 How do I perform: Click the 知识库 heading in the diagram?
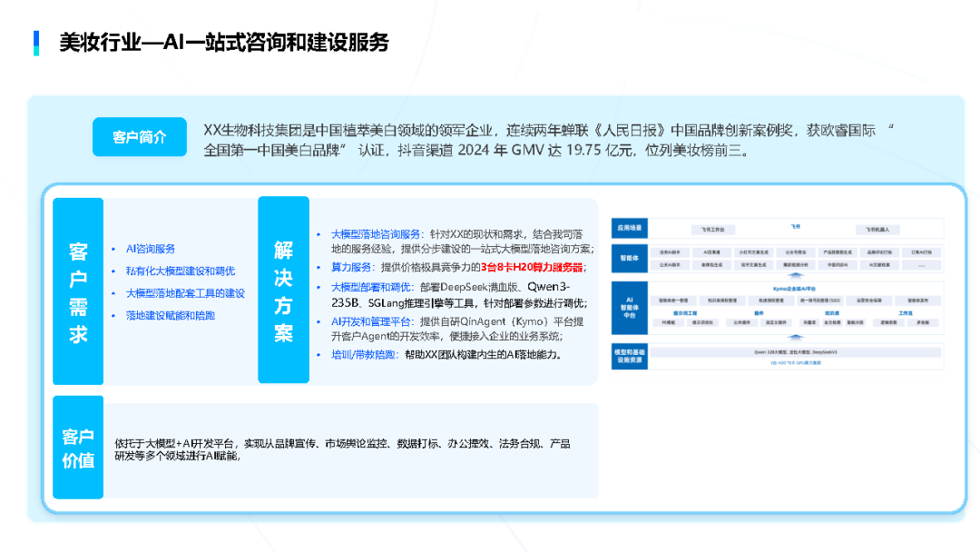tap(832, 313)
